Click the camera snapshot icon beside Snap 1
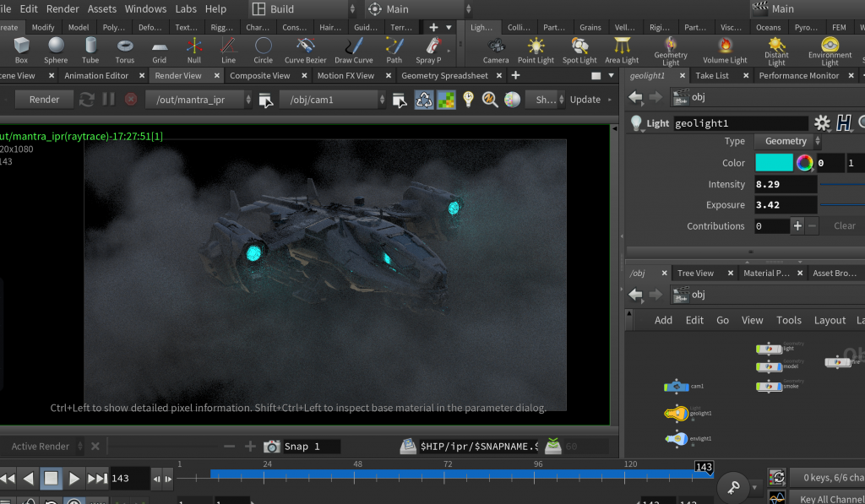 [x=271, y=446]
